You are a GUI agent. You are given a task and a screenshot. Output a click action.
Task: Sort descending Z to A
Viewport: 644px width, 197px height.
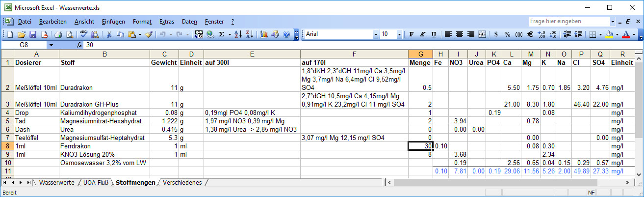pos(250,34)
